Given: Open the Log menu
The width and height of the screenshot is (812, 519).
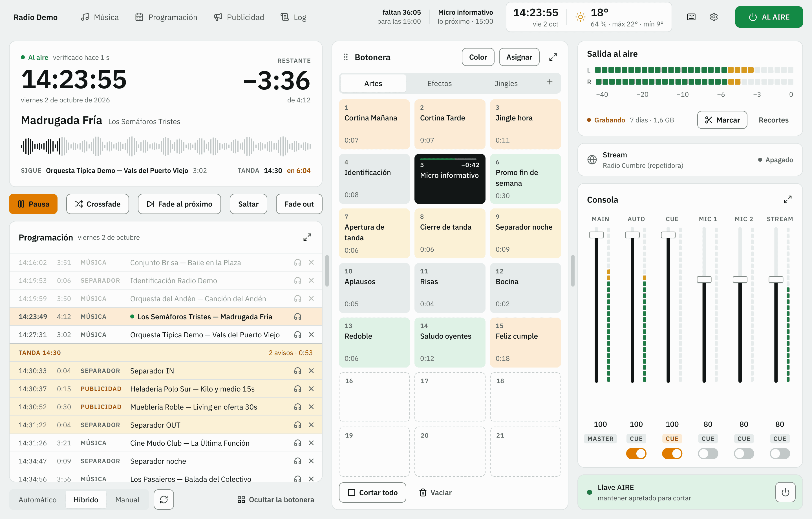Looking at the screenshot, I should click(294, 17).
